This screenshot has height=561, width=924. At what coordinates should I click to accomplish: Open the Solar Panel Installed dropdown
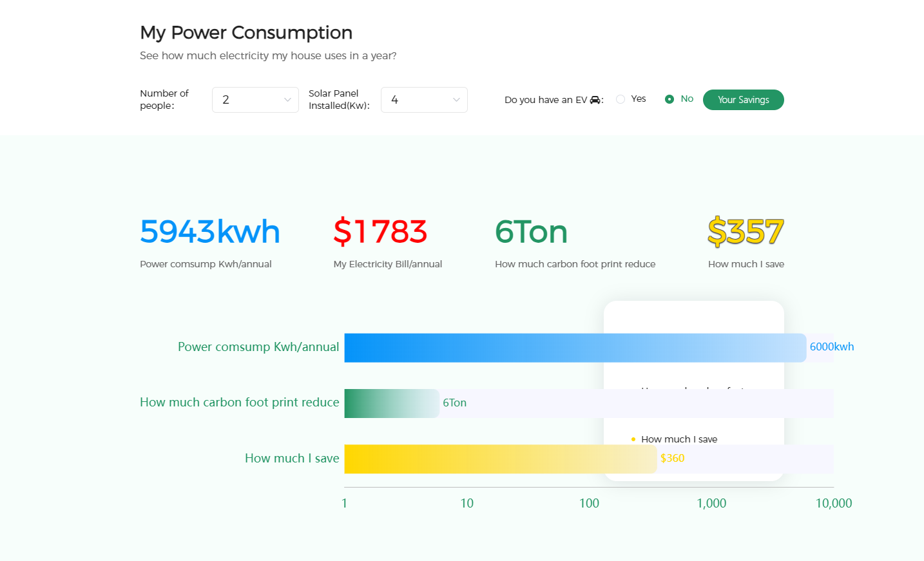click(423, 100)
